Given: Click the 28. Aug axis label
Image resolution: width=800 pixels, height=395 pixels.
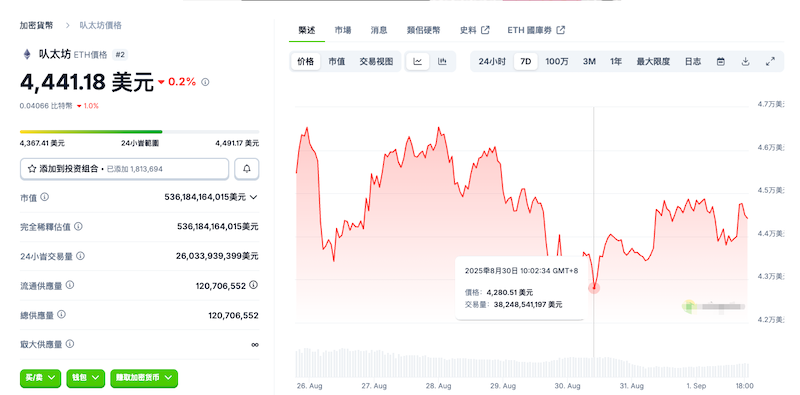Looking at the screenshot, I should coord(439,385).
